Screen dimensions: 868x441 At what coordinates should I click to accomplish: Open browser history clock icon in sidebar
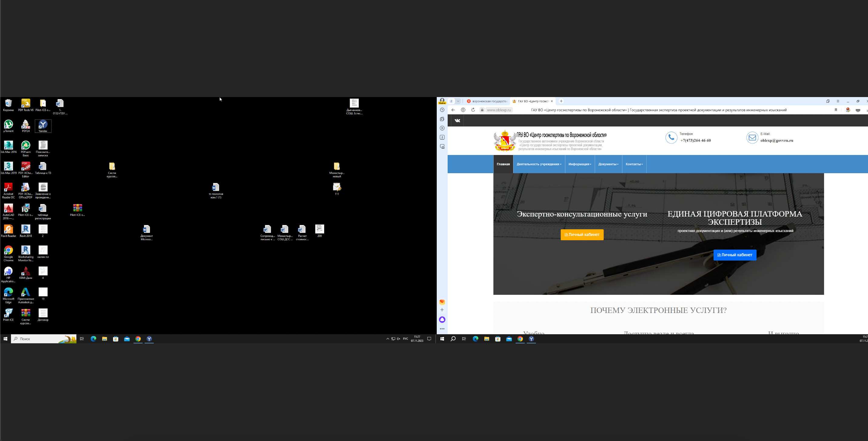pos(442,110)
